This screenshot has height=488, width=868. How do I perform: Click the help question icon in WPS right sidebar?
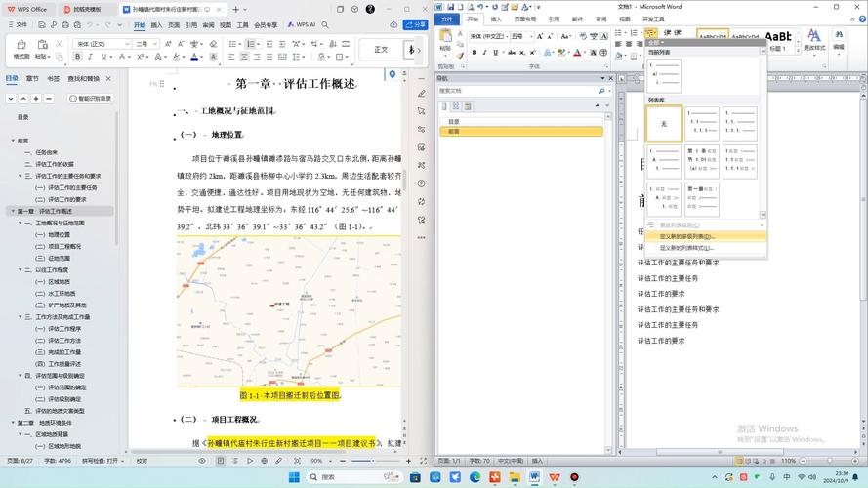click(x=422, y=183)
